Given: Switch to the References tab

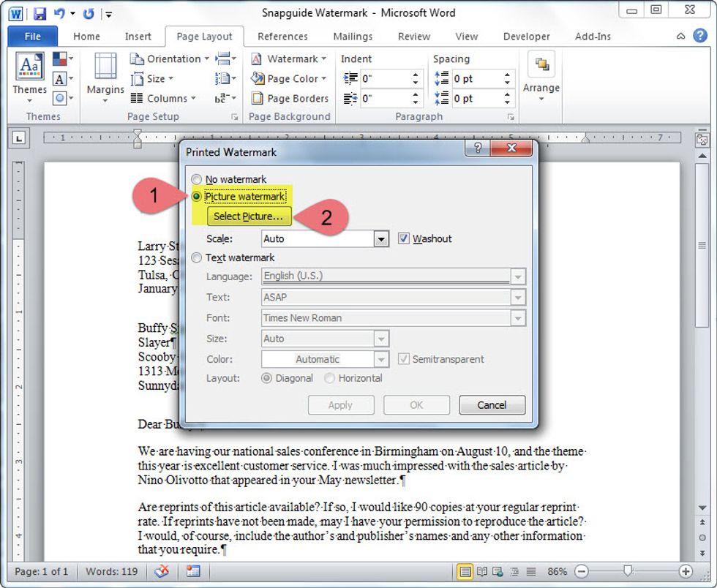Looking at the screenshot, I should pyautogui.click(x=282, y=37).
